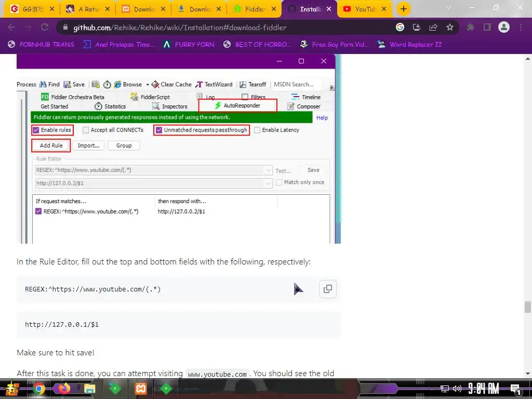Open Chrome three-dot menu
This screenshot has height=399, width=532.
click(521, 27)
